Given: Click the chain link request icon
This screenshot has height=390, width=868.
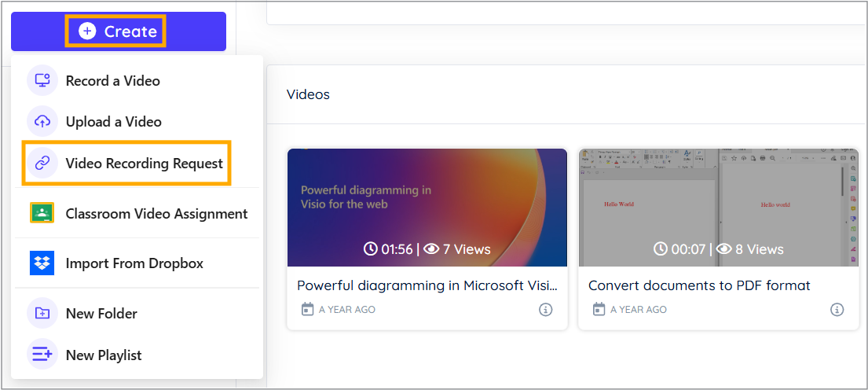Looking at the screenshot, I should point(42,163).
